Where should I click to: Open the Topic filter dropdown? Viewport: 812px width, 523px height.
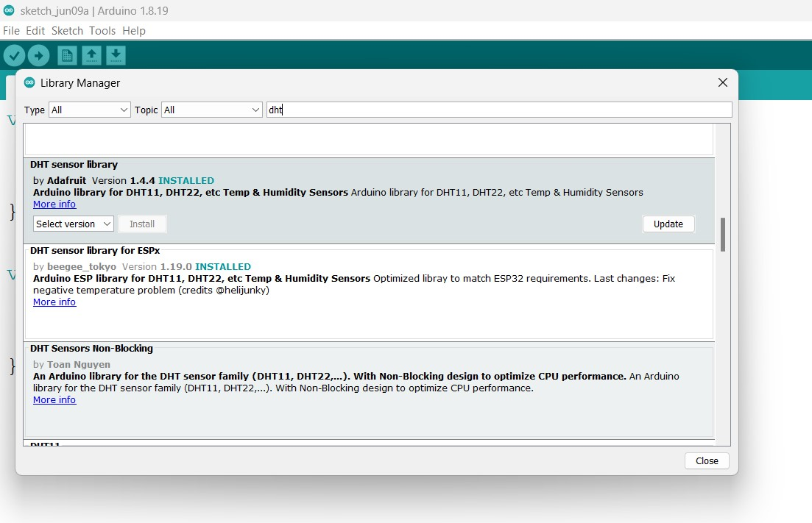211,110
